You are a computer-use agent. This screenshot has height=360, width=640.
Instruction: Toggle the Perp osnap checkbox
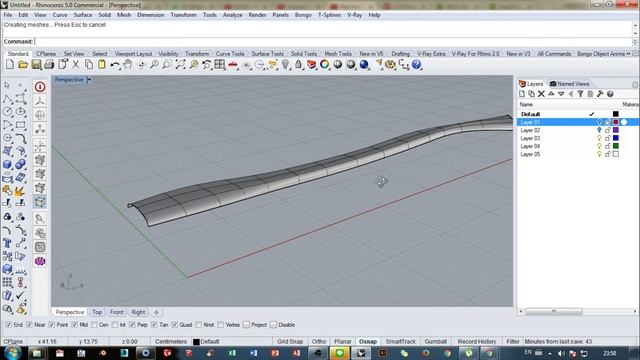click(x=132, y=325)
